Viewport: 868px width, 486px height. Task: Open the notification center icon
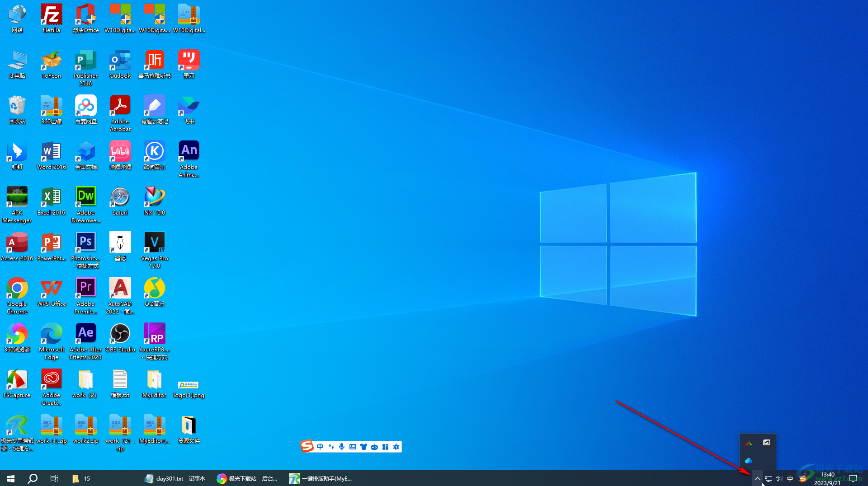854,478
